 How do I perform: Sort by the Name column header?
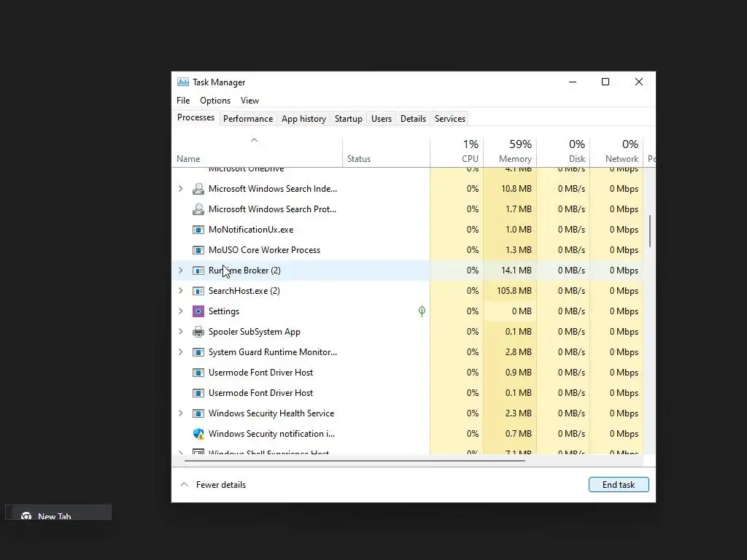tap(257, 152)
